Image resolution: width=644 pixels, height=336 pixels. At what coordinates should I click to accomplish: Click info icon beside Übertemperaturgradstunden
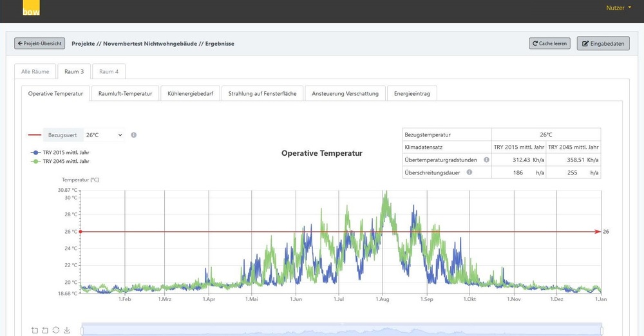pyautogui.click(x=486, y=160)
